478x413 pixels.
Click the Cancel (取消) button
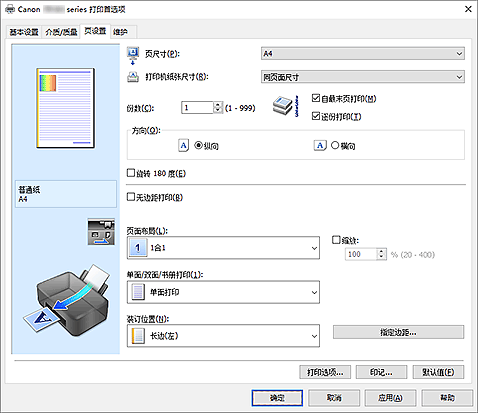334,398
